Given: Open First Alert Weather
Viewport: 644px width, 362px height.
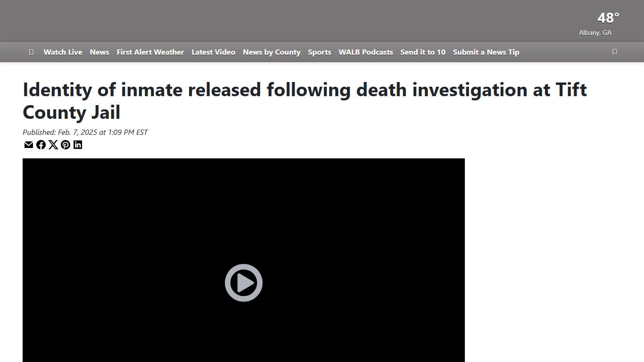Looking at the screenshot, I should tap(150, 52).
